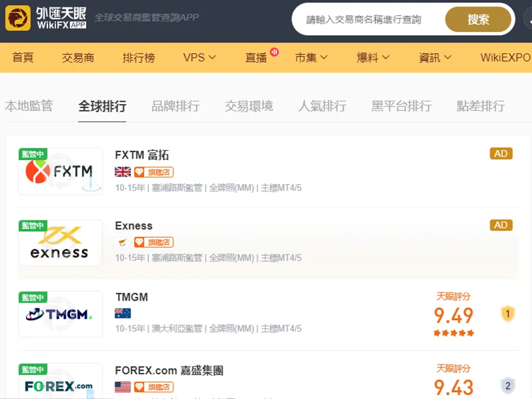Click the 監管中 tag on Exness logo

pos(33,226)
